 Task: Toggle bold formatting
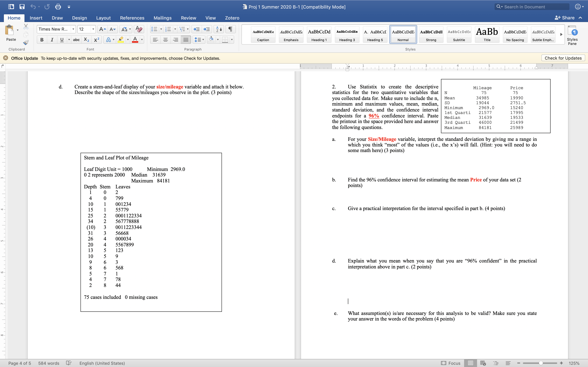click(x=41, y=39)
